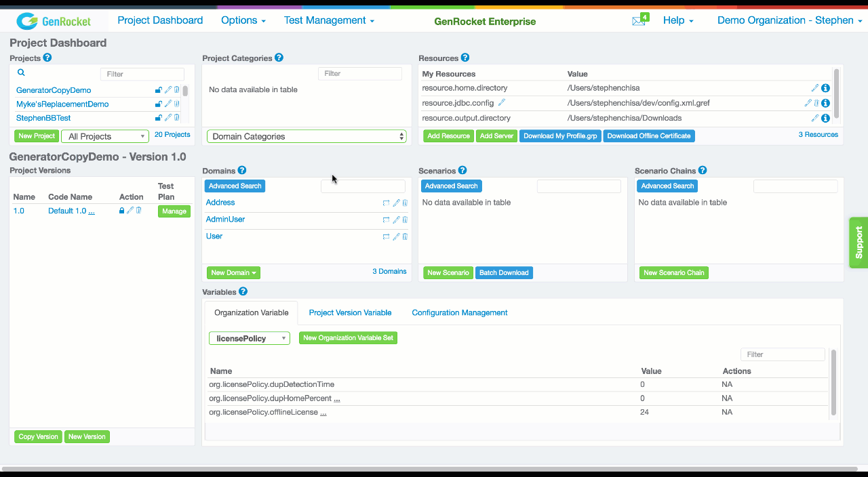The height and width of the screenshot is (477, 868).
Task: Open the licensePolicy variable set dropdown
Action: [x=250, y=338]
